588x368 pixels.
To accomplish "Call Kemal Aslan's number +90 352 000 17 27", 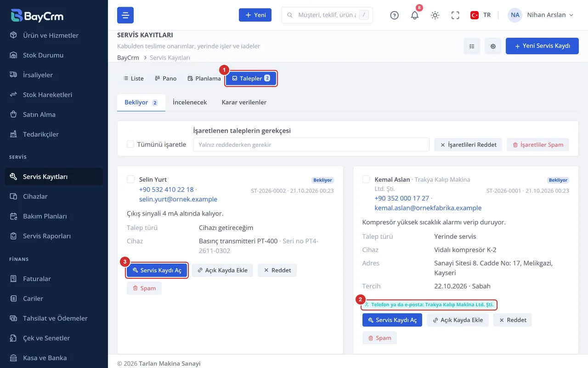I will [x=401, y=198].
